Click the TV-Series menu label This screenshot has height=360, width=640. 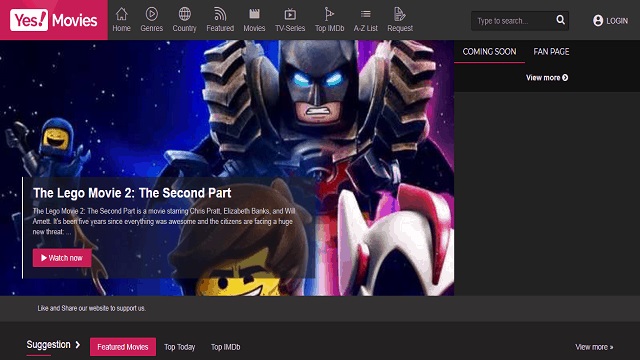(x=290, y=28)
